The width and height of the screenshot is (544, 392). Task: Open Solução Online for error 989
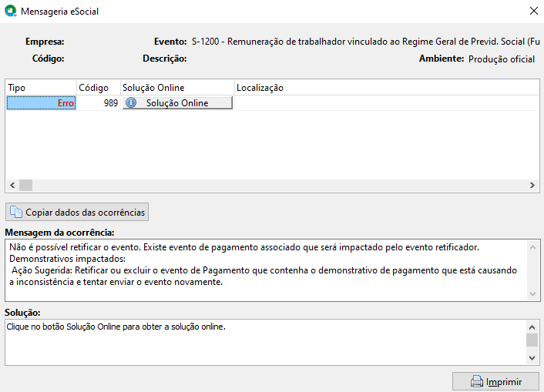[177, 103]
